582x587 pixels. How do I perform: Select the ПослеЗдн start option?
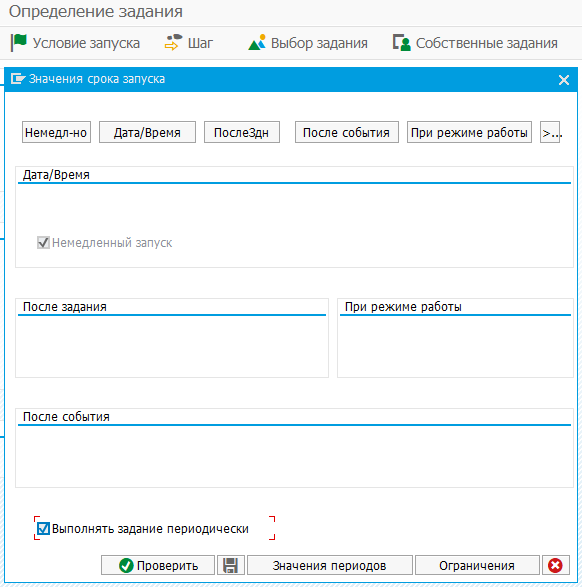(242, 132)
